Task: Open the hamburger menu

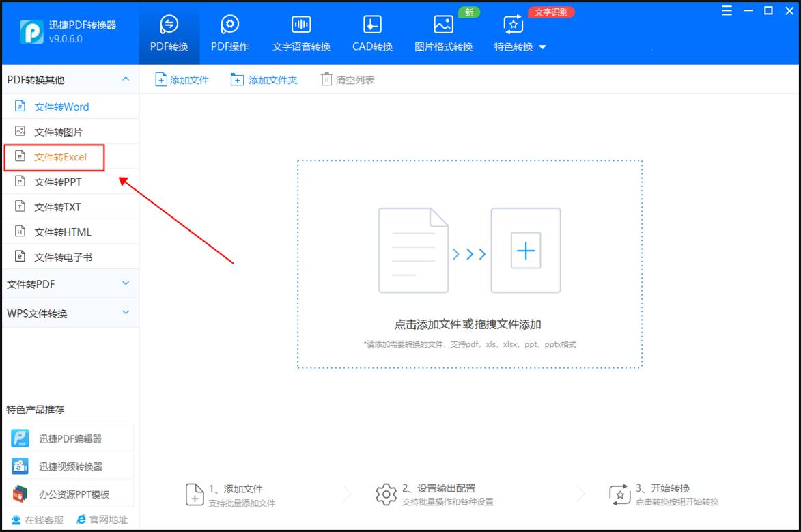Action: point(727,10)
